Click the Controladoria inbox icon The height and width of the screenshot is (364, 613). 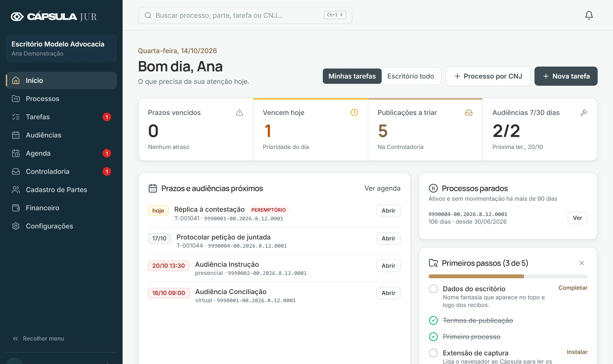click(x=16, y=171)
